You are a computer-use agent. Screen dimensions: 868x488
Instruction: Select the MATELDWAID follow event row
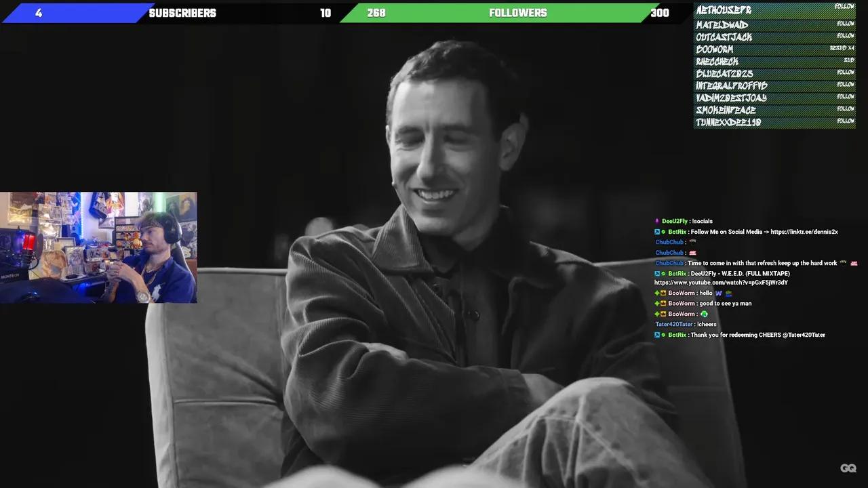click(775, 25)
